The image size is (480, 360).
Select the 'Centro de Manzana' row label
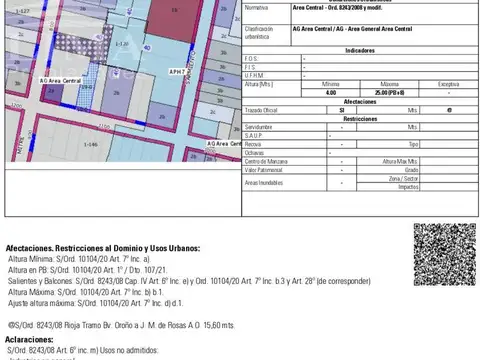[266, 162]
